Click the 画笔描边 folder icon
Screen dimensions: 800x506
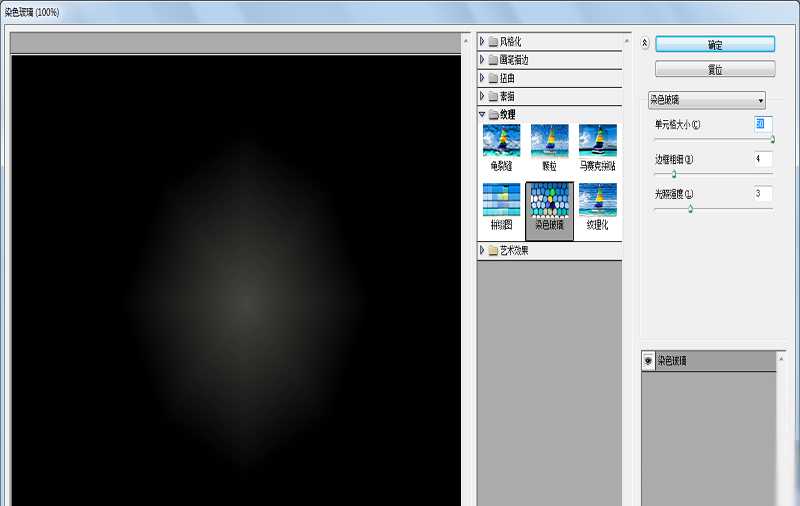[493, 60]
